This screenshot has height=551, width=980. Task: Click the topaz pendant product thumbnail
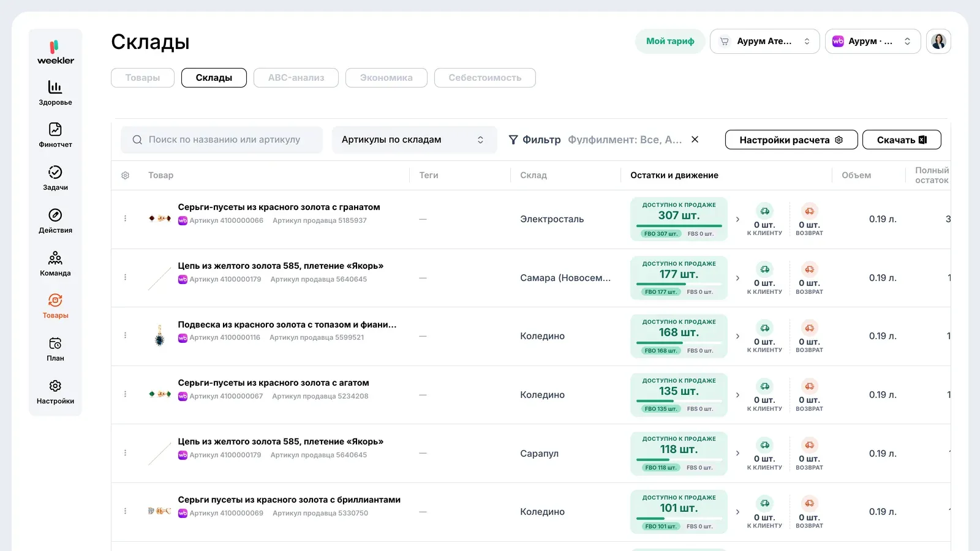coord(159,335)
